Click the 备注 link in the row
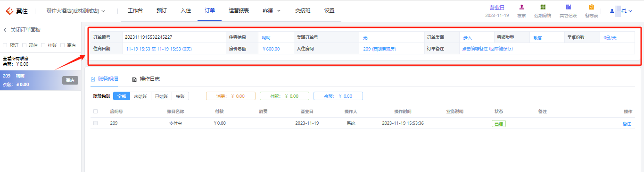Viewport: 644px width, 172px height. (627, 123)
